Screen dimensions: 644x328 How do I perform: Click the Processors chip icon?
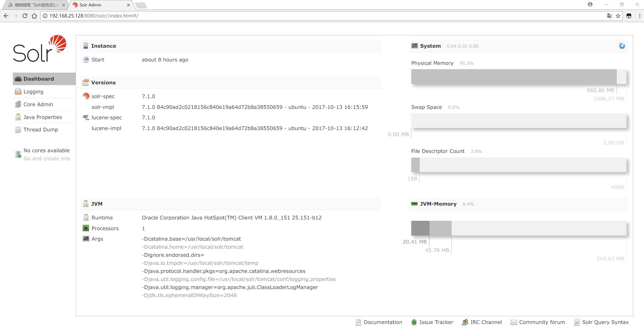click(x=86, y=228)
